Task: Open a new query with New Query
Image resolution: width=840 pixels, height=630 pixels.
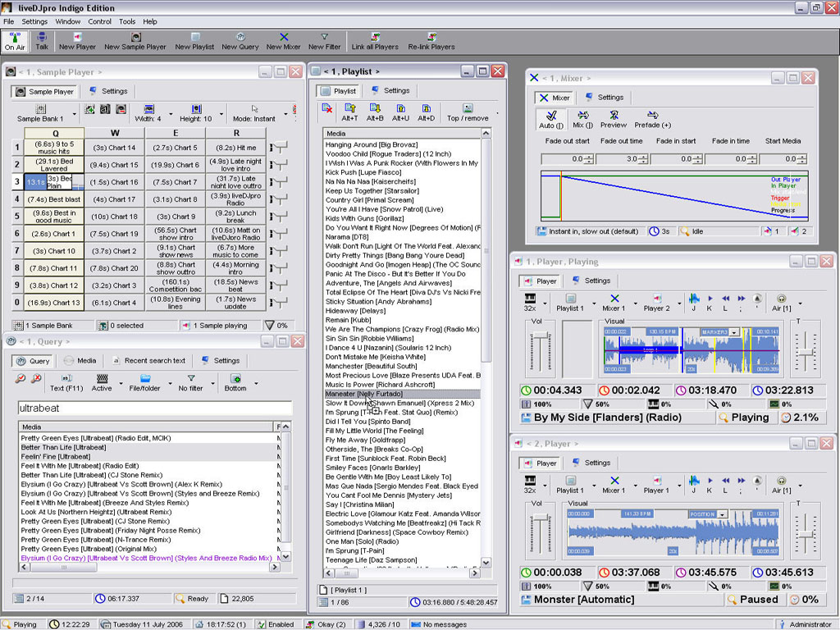Action: coord(240,37)
